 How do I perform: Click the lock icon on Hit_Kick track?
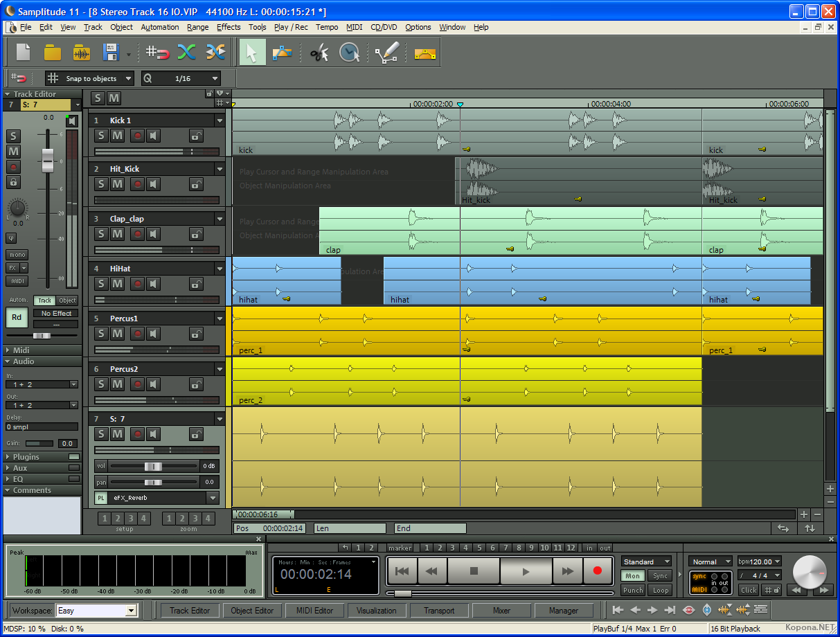pyautogui.click(x=197, y=184)
